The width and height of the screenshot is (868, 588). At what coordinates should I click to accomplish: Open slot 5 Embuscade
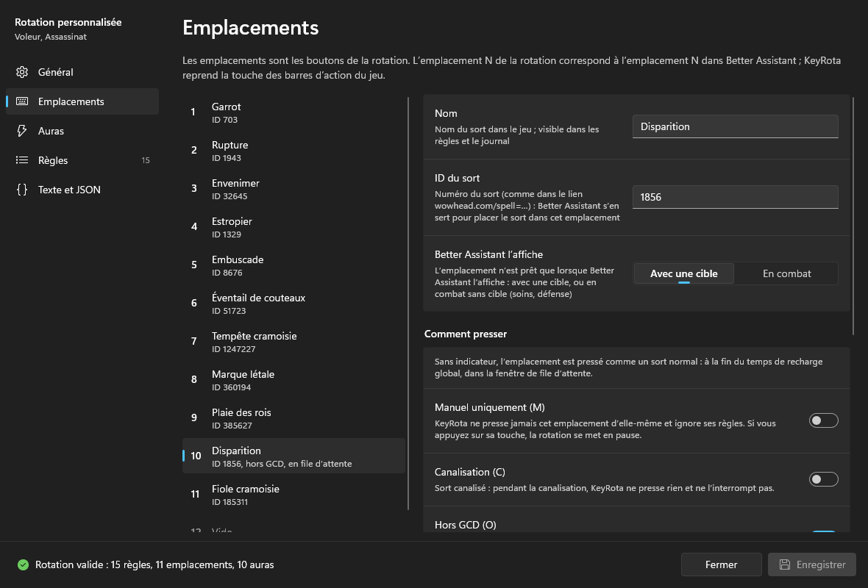294,265
